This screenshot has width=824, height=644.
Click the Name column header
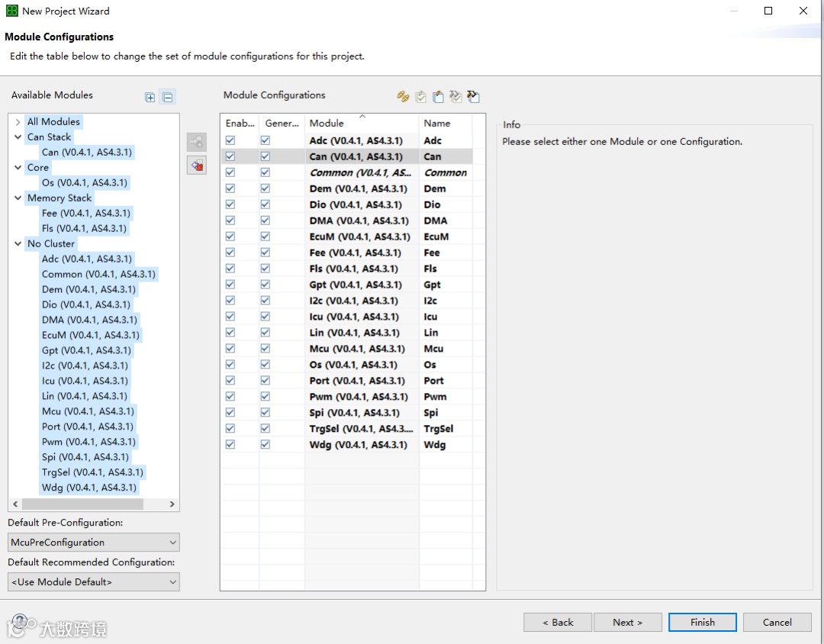click(x=446, y=123)
